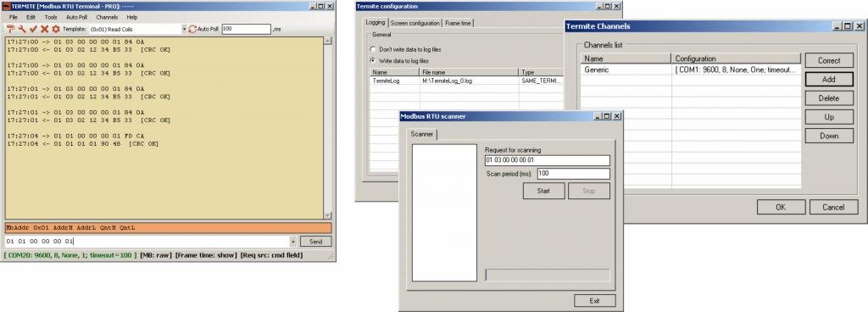The image size is (868, 312).
Task: Expand the Template dropdown (0x01) Read Coils
Action: tap(184, 29)
